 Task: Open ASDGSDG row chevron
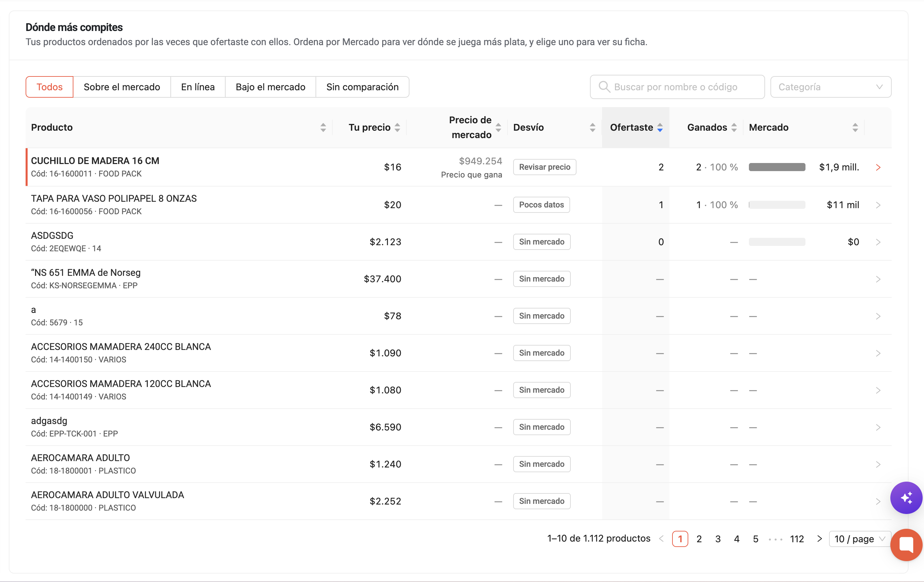pyautogui.click(x=878, y=242)
